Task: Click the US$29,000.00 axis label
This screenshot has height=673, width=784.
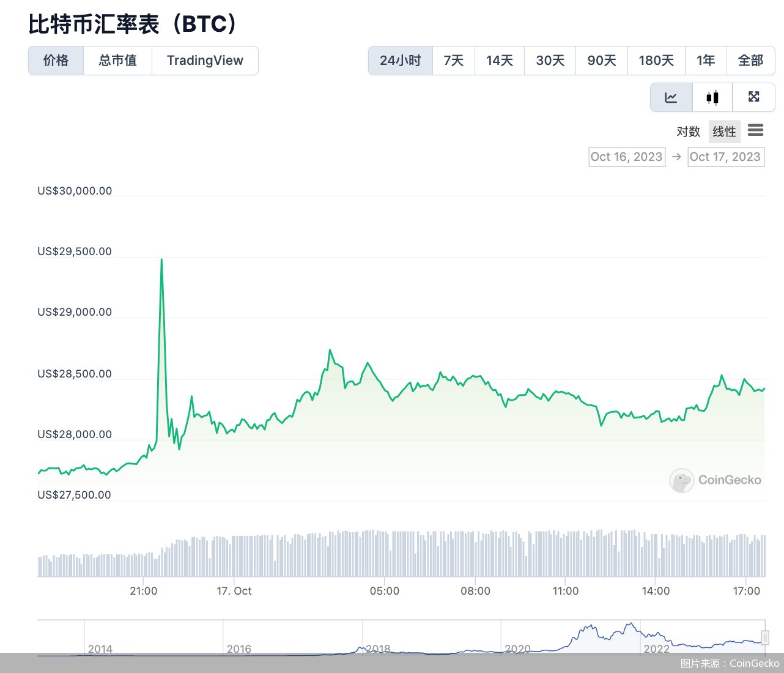Action: point(75,312)
